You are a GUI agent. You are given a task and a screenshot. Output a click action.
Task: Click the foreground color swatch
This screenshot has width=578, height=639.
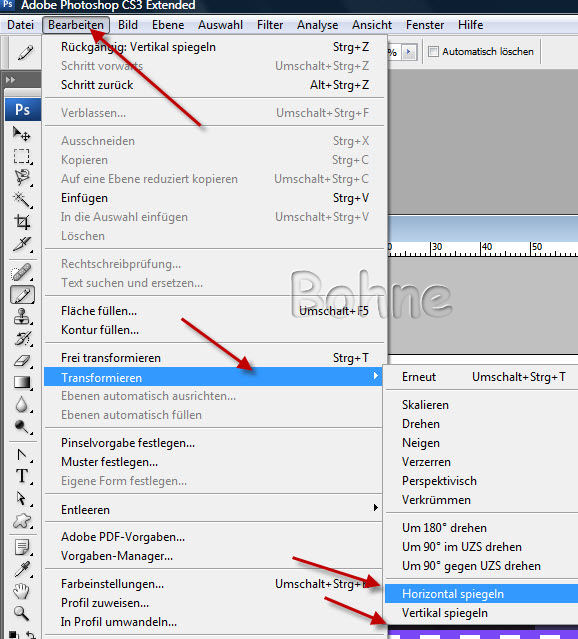point(13,635)
